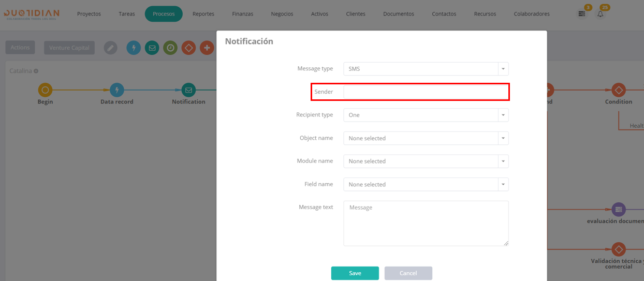
Task: Select the Condition node
Action: click(x=618, y=90)
